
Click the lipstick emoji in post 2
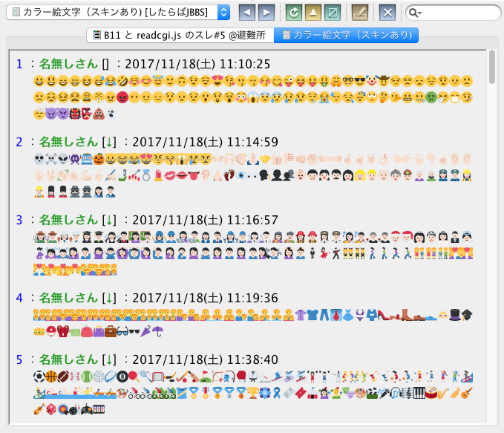(158, 175)
